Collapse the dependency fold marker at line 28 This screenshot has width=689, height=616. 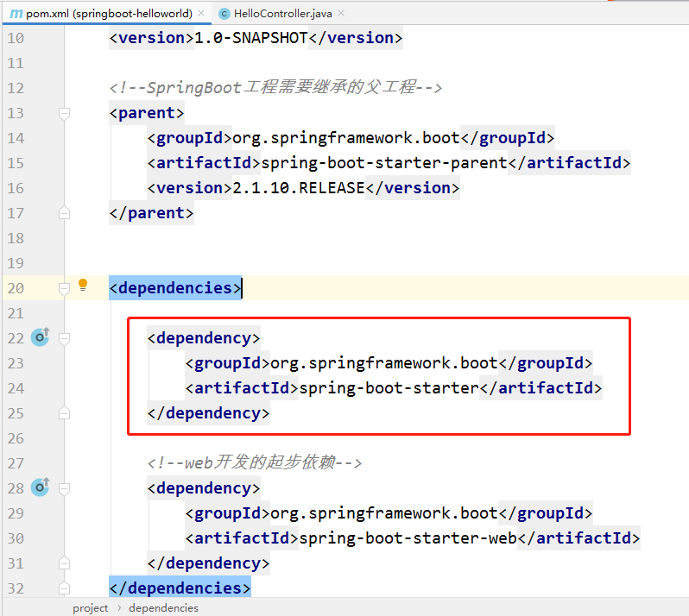(64, 488)
